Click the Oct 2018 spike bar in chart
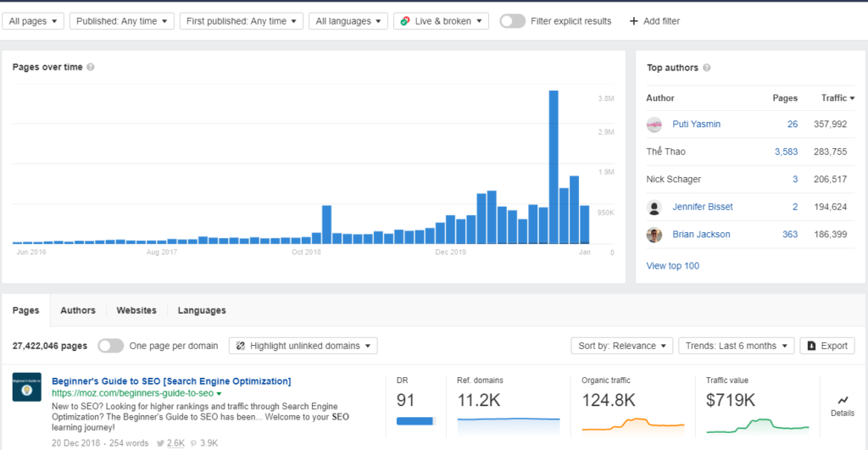 326,225
